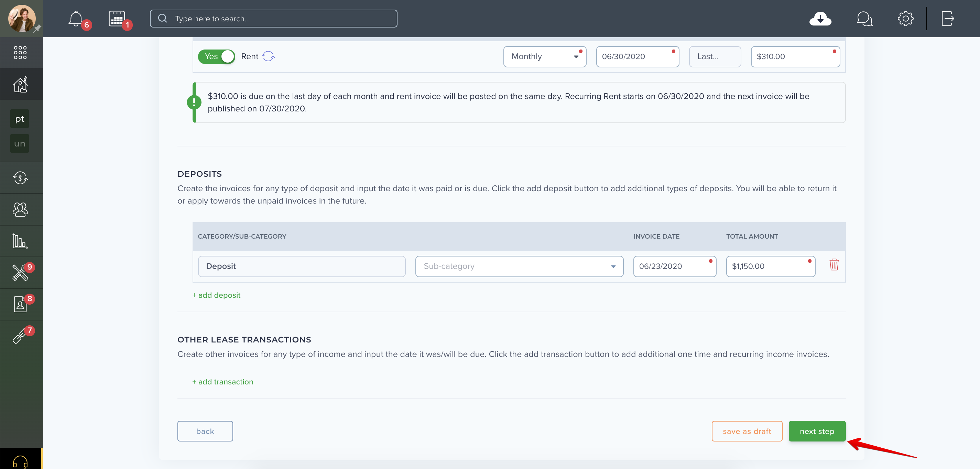This screenshot has width=980, height=469.
Task: Open the calendar icon in header
Action: click(x=117, y=19)
